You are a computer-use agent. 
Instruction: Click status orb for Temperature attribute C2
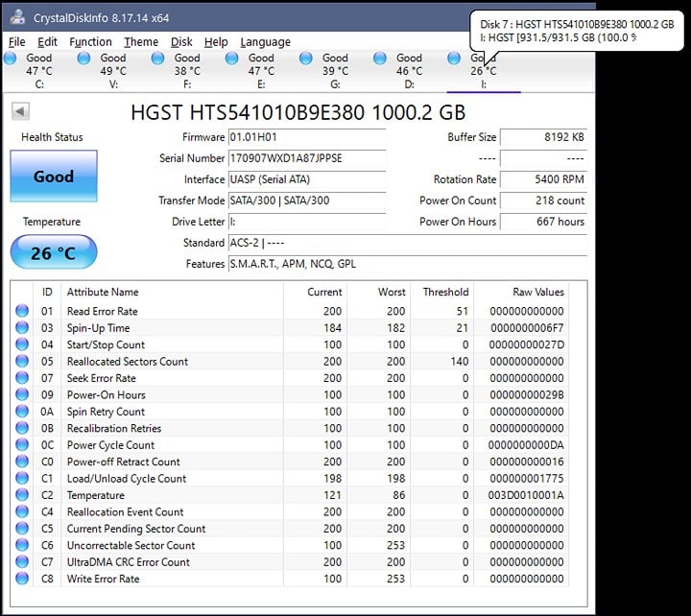click(22, 495)
